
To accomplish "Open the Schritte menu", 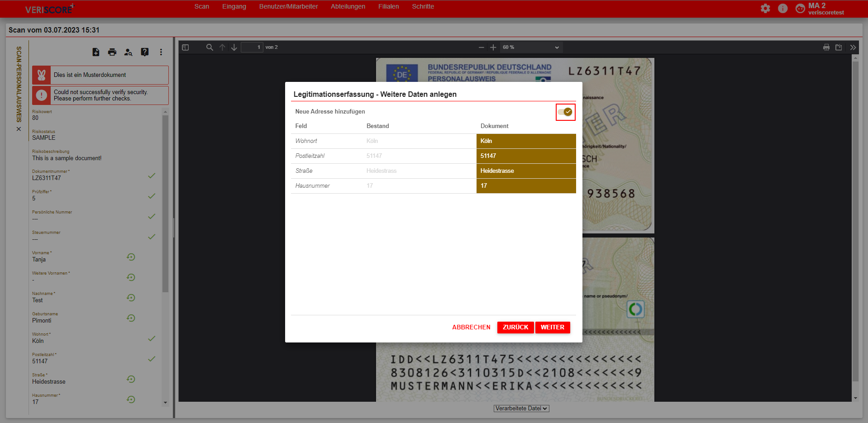I will point(423,6).
